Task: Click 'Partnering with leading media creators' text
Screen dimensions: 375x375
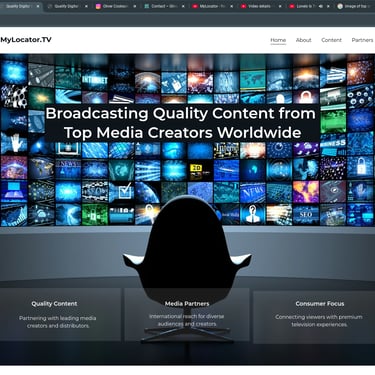Action: 58,322
